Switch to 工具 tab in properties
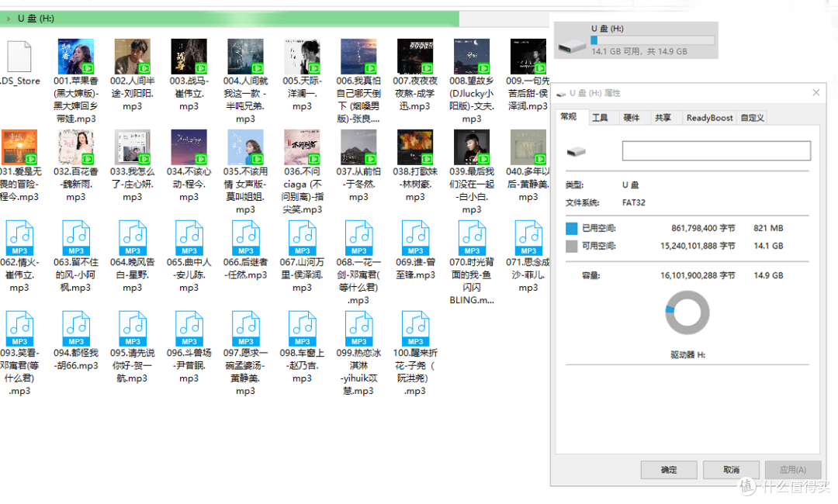The height and width of the screenshot is (504, 838). pos(600,117)
